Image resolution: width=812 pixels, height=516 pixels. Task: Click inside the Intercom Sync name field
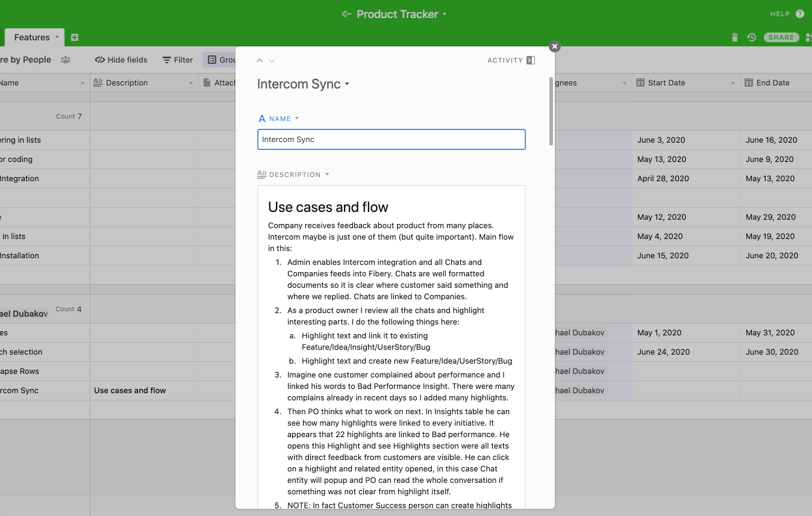click(x=391, y=139)
